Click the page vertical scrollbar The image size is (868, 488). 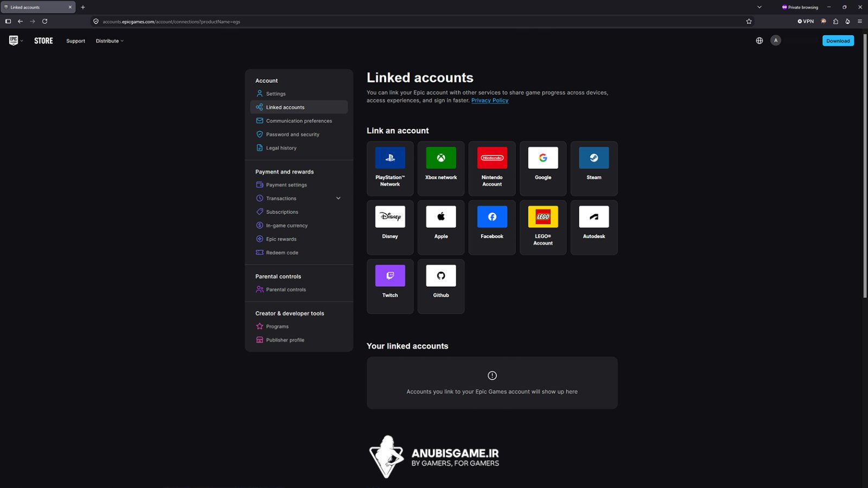coord(865,165)
